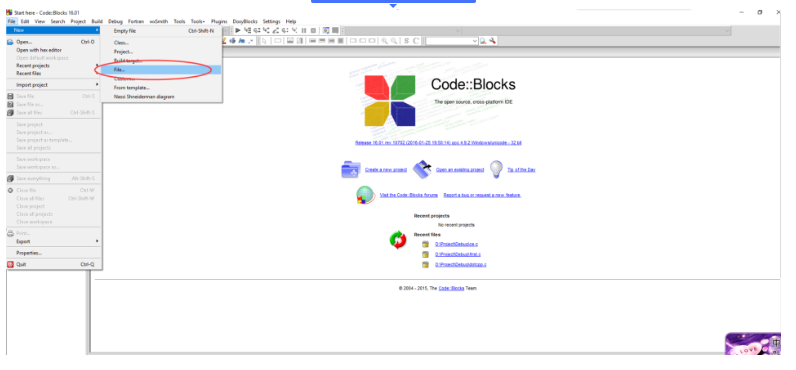Click the magnifier find icon next to the search combo
This screenshot has height=370, width=796.
pos(483,41)
